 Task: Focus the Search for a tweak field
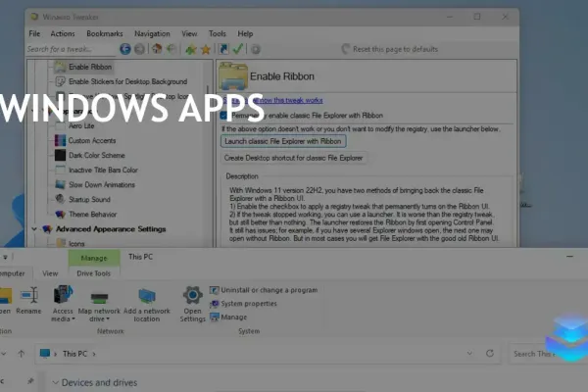pos(71,49)
